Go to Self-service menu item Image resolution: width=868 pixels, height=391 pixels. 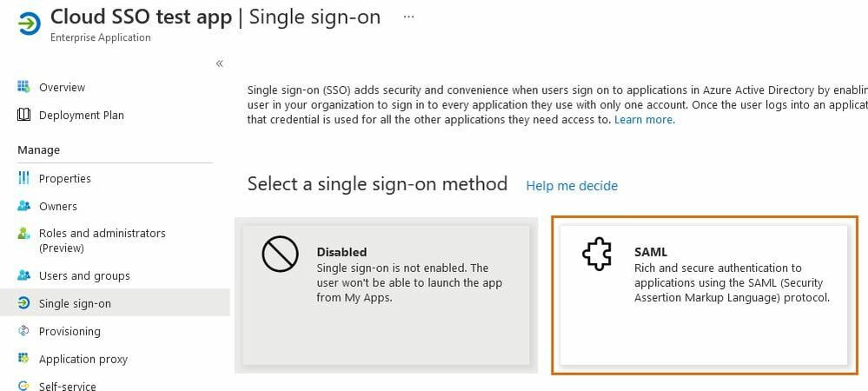pyautogui.click(x=68, y=386)
